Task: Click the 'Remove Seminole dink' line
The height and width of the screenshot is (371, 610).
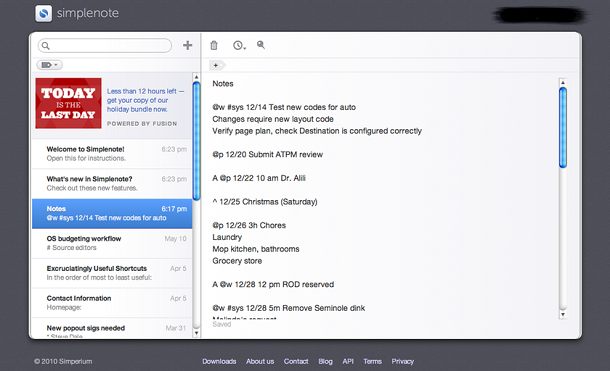Action: tap(289, 308)
